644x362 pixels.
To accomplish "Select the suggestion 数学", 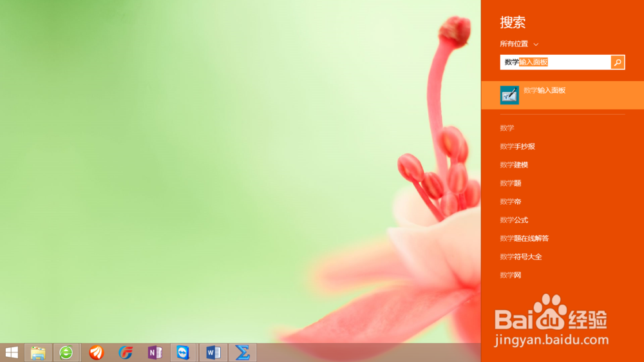I will click(x=507, y=128).
